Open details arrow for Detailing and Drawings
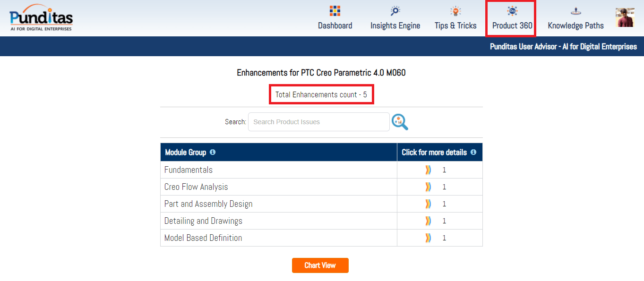 tap(428, 221)
